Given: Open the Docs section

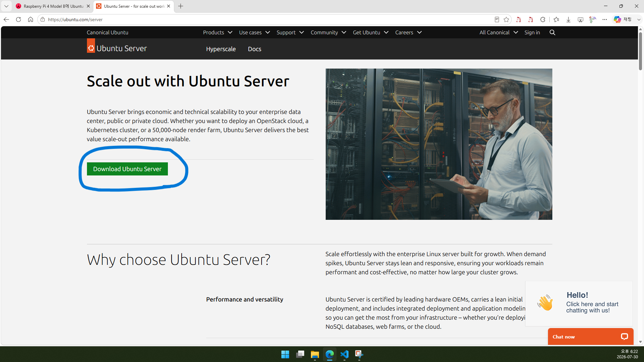Looking at the screenshot, I should (x=255, y=49).
